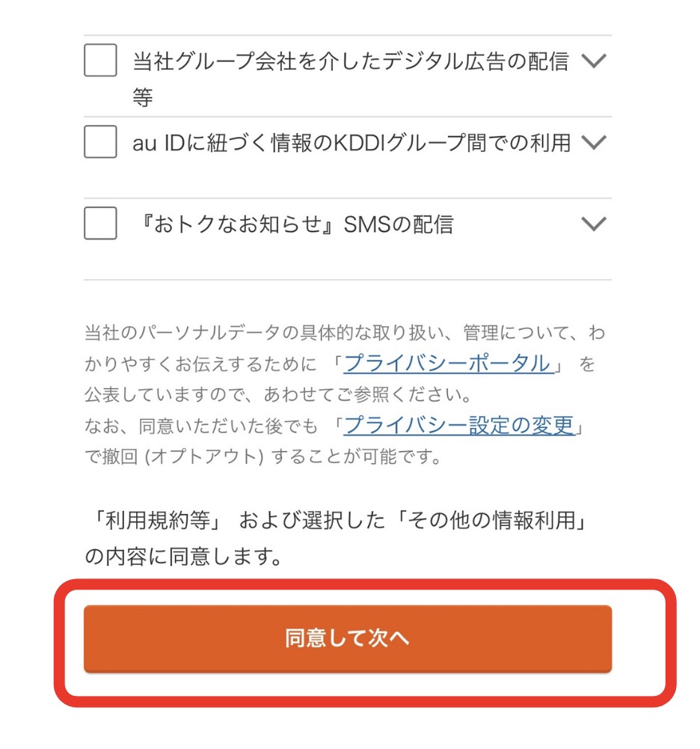Tick the au ID KDDIグループ checkbox
The height and width of the screenshot is (749, 700).
pyautogui.click(x=100, y=142)
